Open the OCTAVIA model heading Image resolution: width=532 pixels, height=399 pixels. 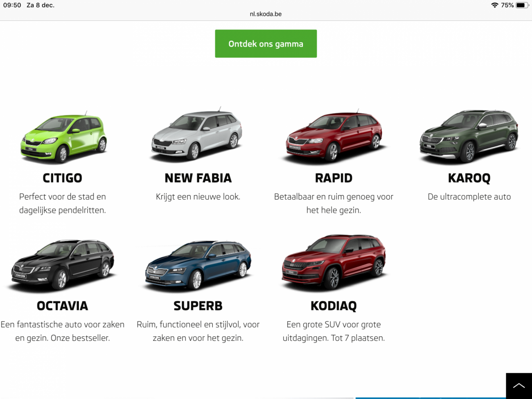[x=63, y=306]
